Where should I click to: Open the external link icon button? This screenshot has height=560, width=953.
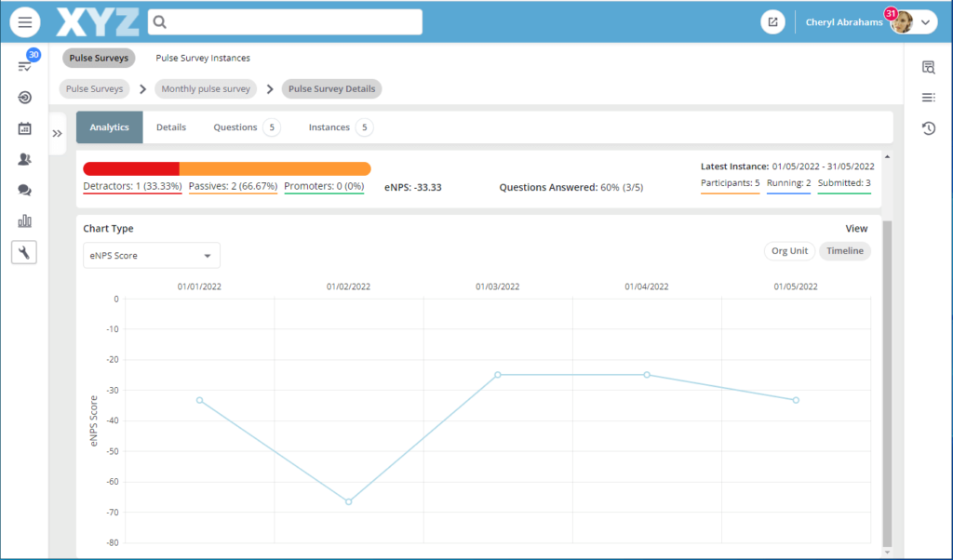[x=772, y=22]
